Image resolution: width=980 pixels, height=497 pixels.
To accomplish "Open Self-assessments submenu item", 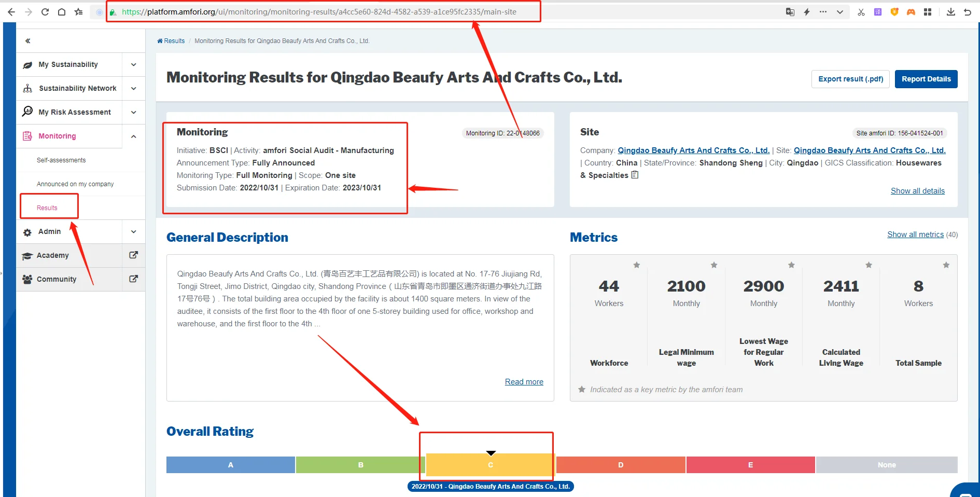I will click(61, 160).
